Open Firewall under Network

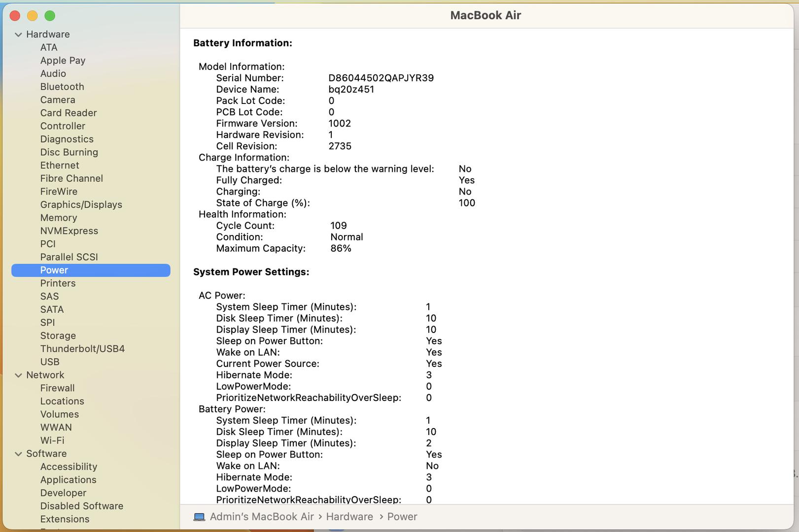pyautogui.click(x=57, y=388)
